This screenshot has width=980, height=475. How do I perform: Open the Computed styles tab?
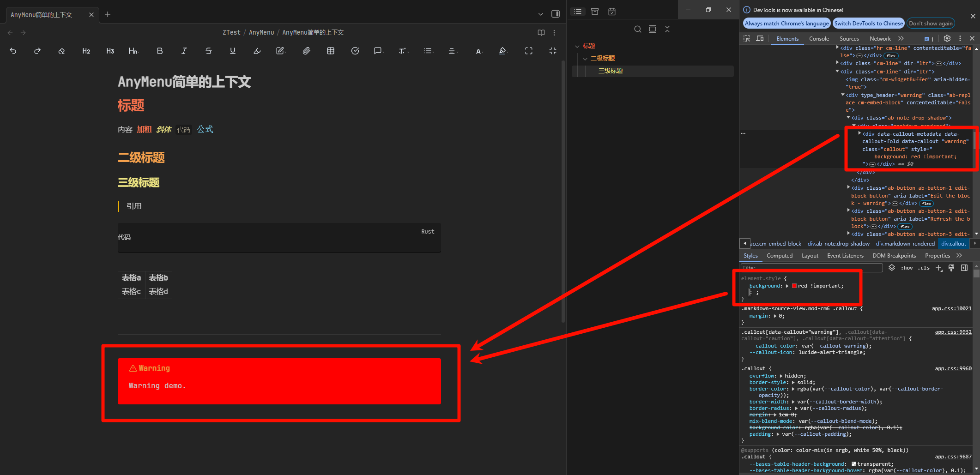[x=780, y=256]
